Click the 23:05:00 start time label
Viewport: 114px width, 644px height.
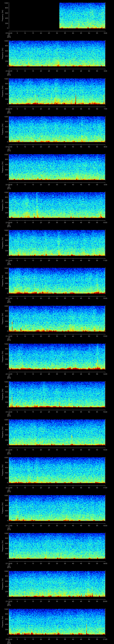click(x=9, y=71)
